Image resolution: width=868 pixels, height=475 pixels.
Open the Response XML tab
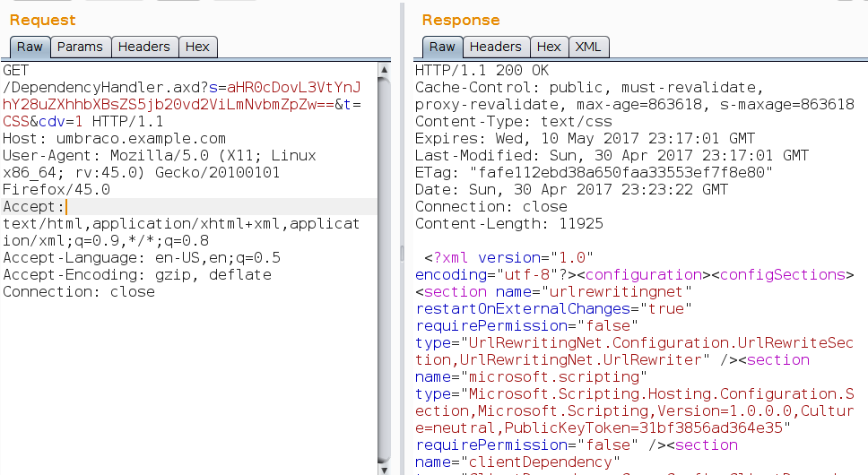point(588,47)
